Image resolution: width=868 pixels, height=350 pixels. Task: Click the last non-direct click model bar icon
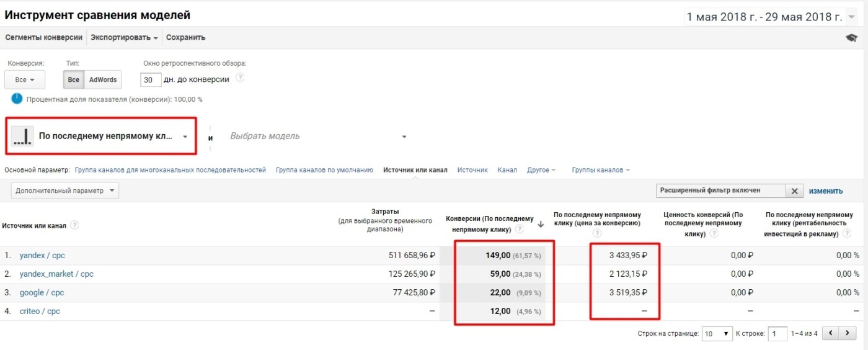23,136
